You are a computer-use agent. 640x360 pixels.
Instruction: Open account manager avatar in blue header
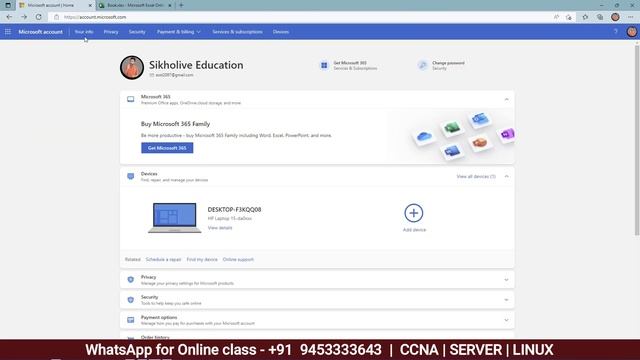point(631,31)
